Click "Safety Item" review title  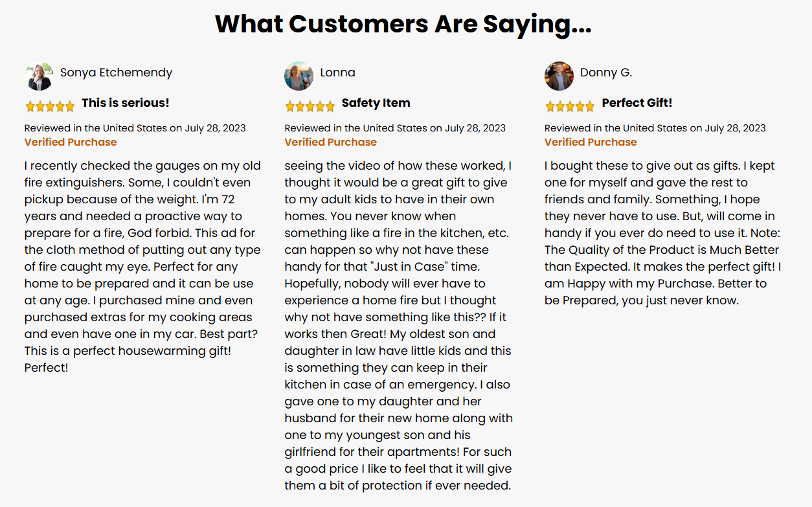pos(376,103)
